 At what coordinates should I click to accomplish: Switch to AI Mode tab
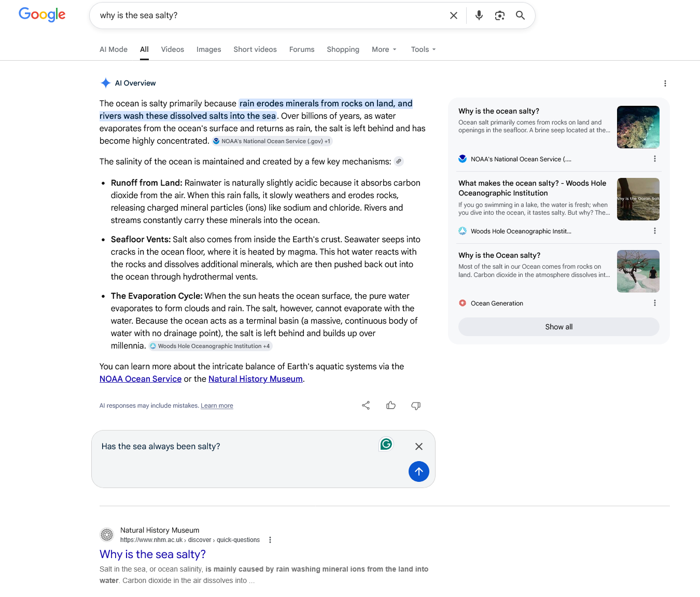(114, 49)
